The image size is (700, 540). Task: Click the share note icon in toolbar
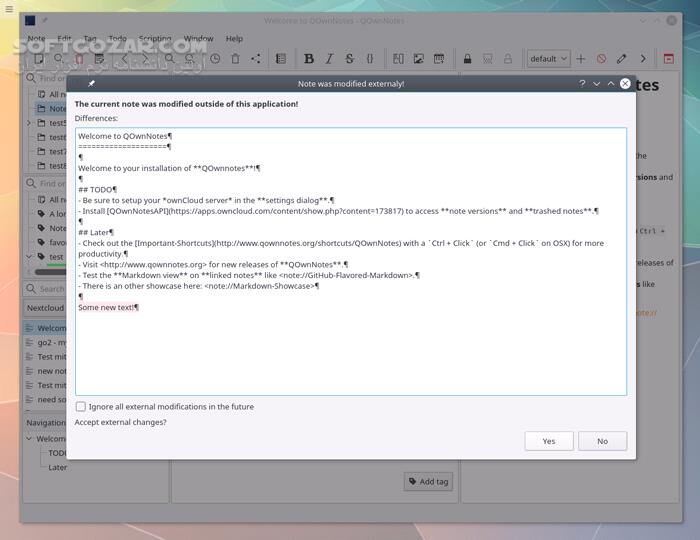coord(256,59)
